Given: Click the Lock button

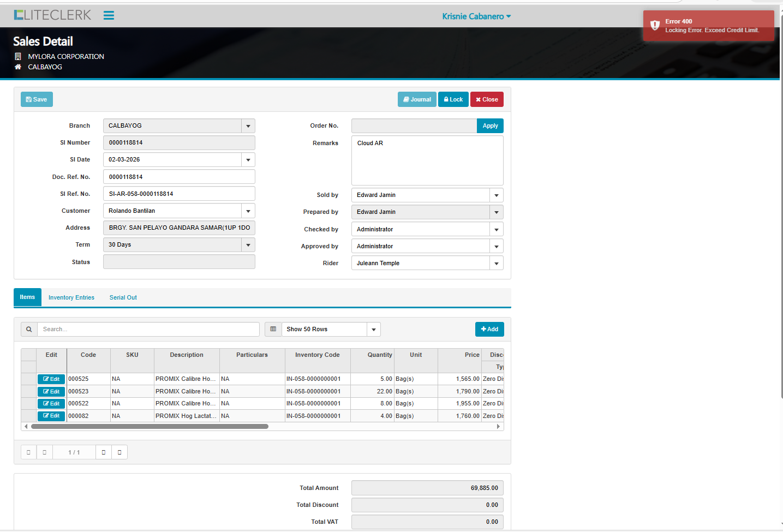Looking at the screenshot, I should [x=453, y=100].
